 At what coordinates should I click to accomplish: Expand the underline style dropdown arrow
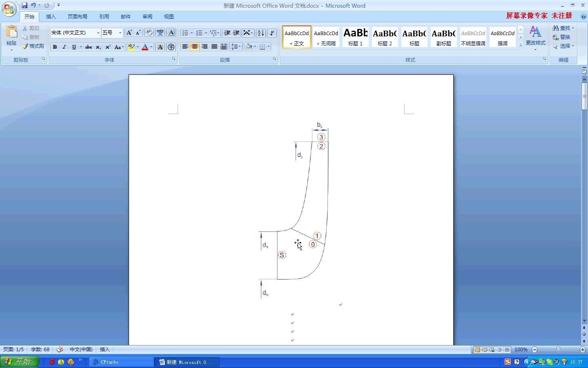pos(81,47)
